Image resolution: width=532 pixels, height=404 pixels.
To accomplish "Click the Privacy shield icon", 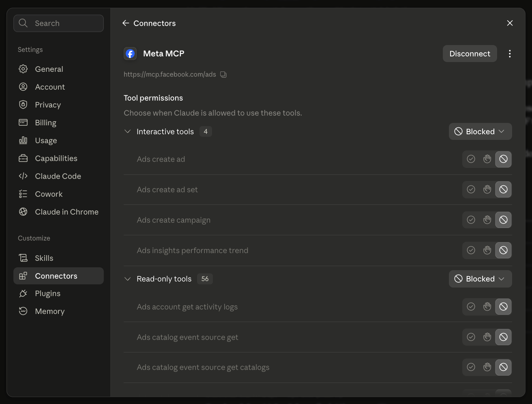I will tap(23, 105).
